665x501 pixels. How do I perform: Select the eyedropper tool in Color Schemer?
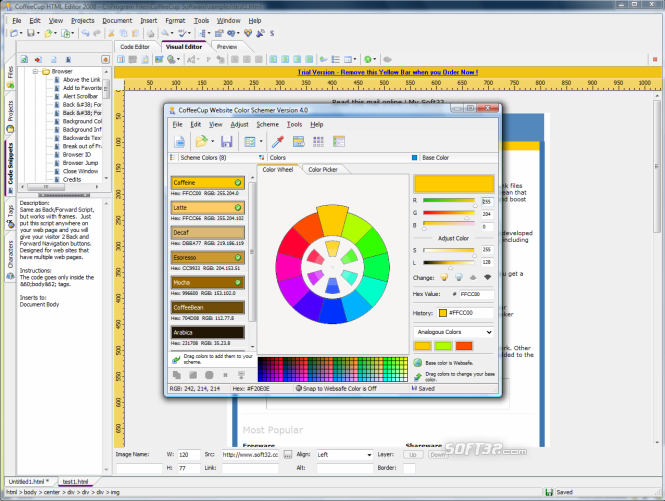(278, 141)
